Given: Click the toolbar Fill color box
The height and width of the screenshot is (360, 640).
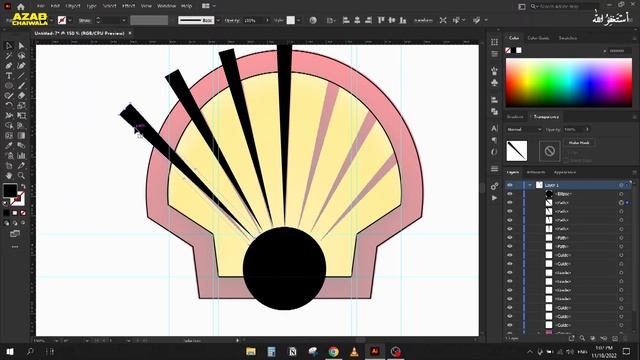Looking at the screenshot, I should 10,191.
